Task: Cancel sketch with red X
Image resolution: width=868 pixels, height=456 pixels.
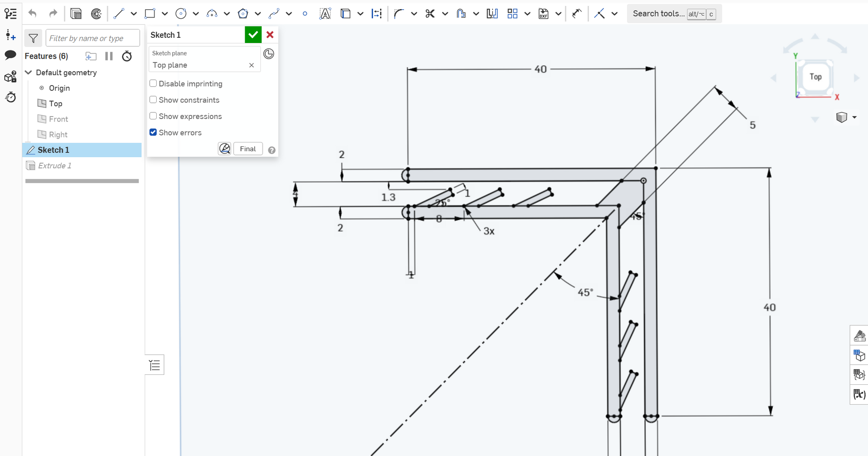Action: (x=270, y=35)
